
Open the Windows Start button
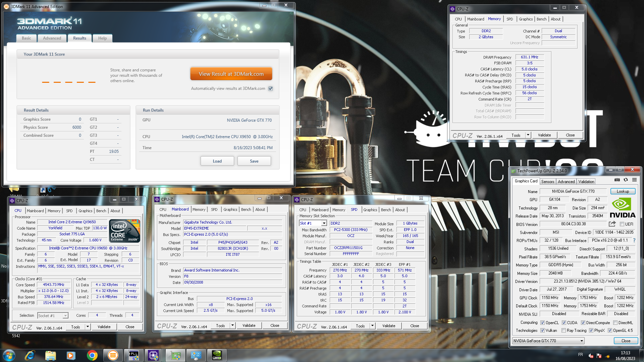click(9, 355)
